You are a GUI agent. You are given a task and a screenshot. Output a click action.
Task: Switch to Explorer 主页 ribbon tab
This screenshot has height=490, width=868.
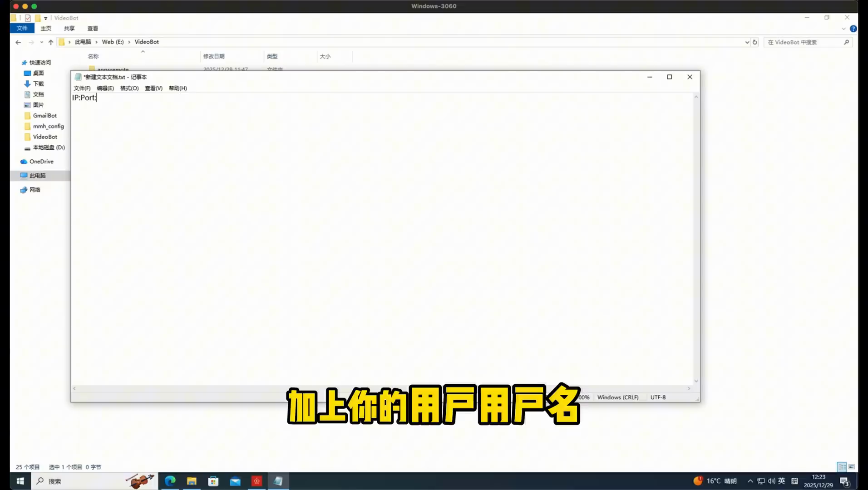click(x=46, y=28)
